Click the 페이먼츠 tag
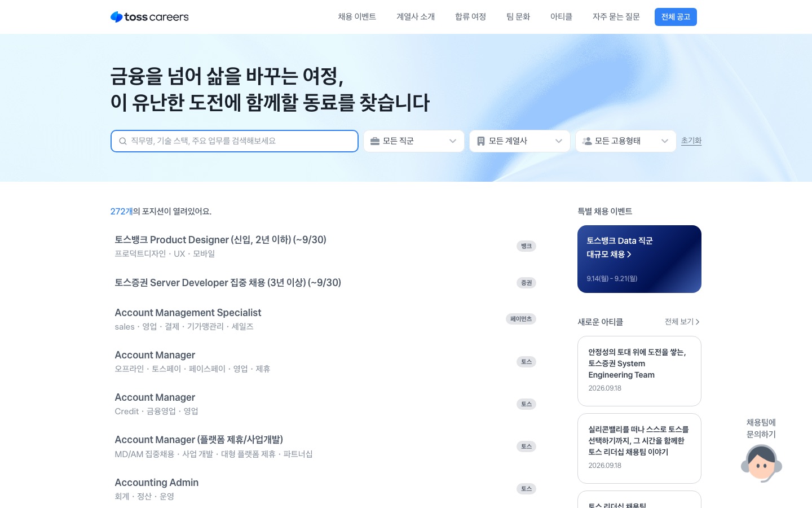812x508 pixels. [x=521, y=319]
